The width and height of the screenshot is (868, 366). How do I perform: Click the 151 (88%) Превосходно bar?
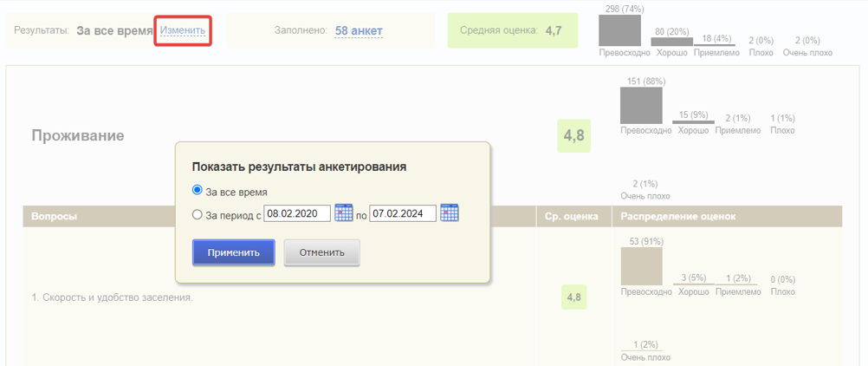coord(641,105)
